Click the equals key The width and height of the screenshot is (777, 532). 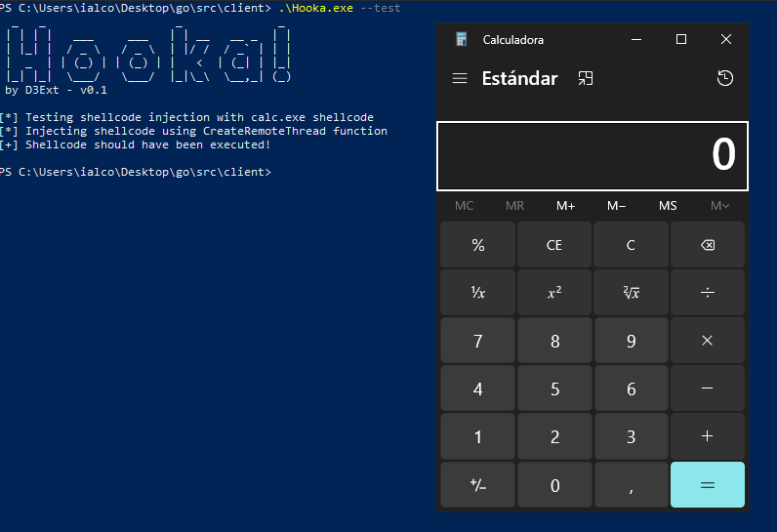pos(707,484)
